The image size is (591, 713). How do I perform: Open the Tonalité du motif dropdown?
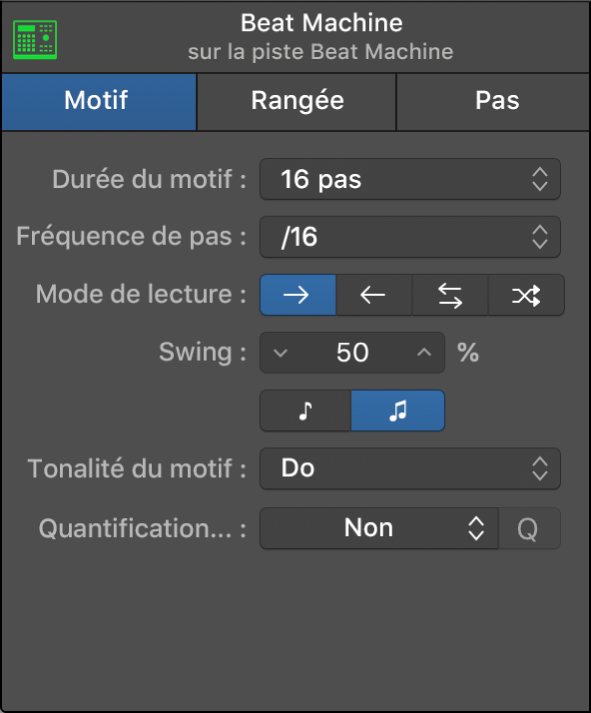tap(410, 468)
